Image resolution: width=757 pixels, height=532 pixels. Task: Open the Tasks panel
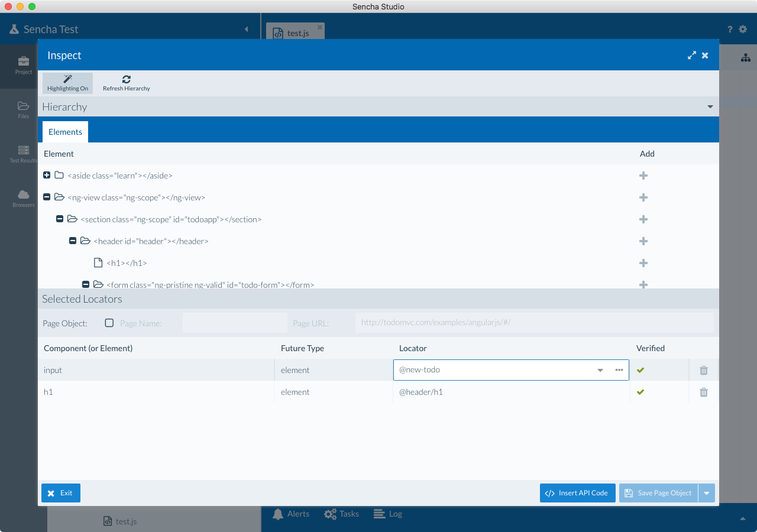(342, 514)
